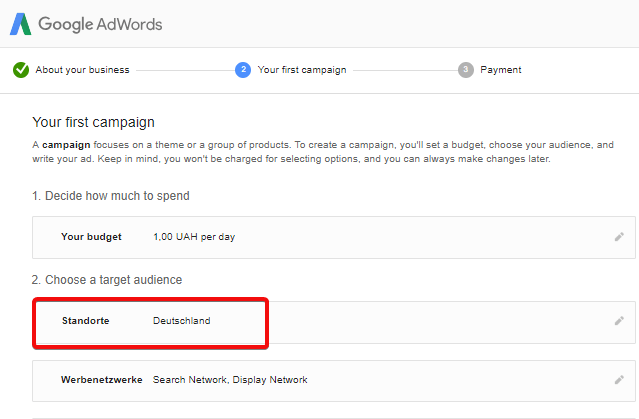
Task: Click the 1,00 UAH per day value
Action: [194, 237]
